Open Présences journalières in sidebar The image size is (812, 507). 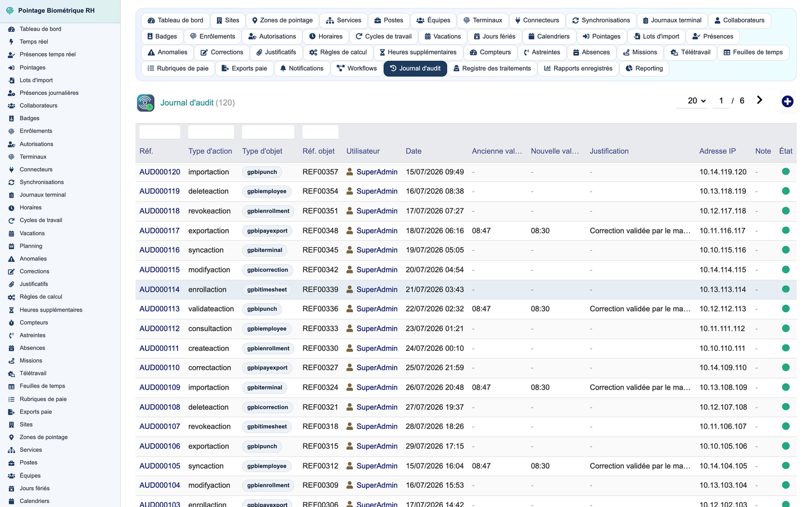(49, 93)
